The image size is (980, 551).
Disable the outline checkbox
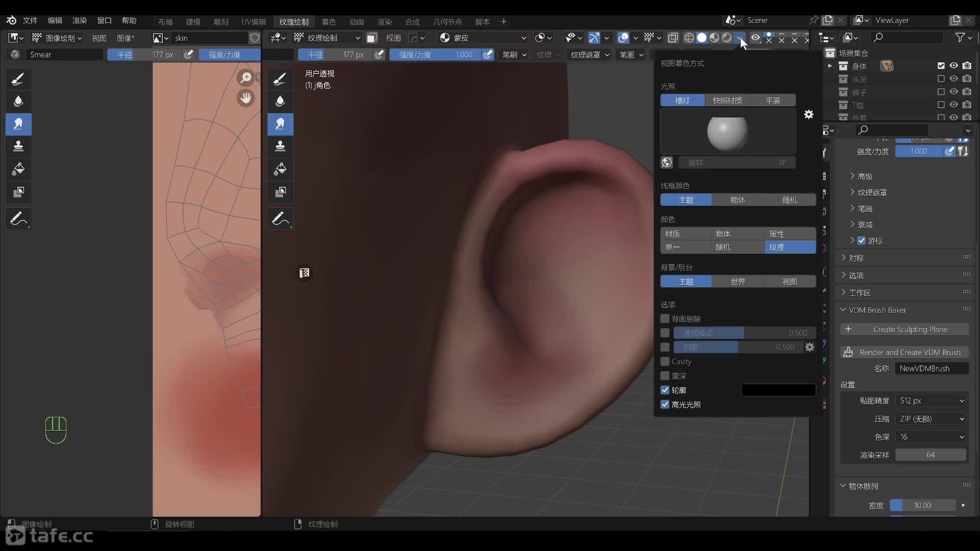[665, 390]
